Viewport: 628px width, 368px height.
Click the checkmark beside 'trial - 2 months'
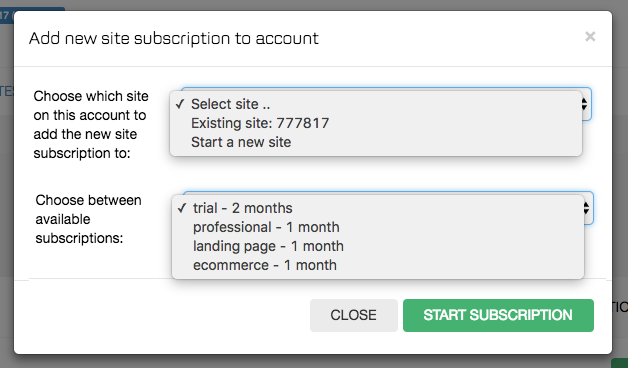pos(182,208)
